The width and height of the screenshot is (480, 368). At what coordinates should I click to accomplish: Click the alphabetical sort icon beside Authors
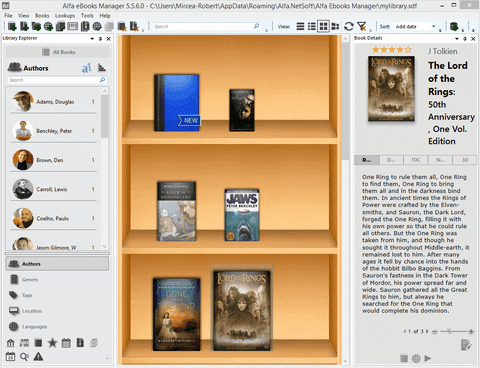(86, 68)
